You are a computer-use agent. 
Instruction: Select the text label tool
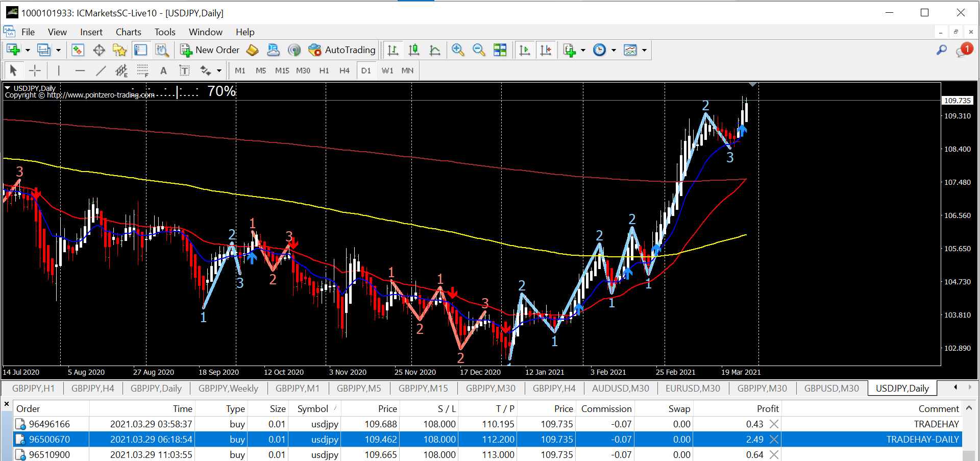click(184, 70)
